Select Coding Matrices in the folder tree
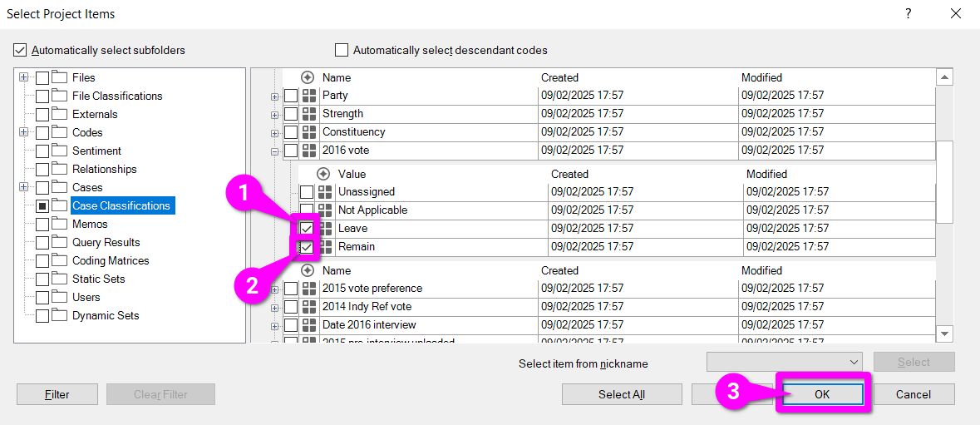The image size is (980, 425). click(111, 260)
